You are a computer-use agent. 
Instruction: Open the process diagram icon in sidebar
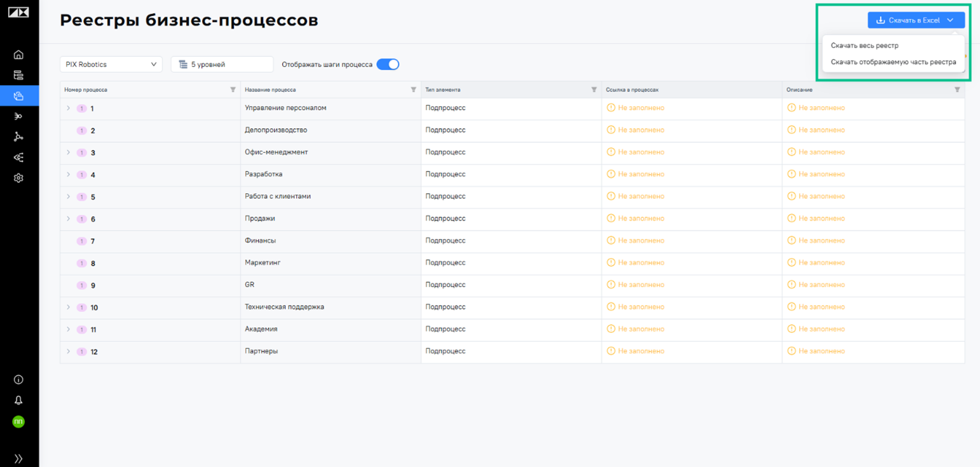[x=18, y=137]
